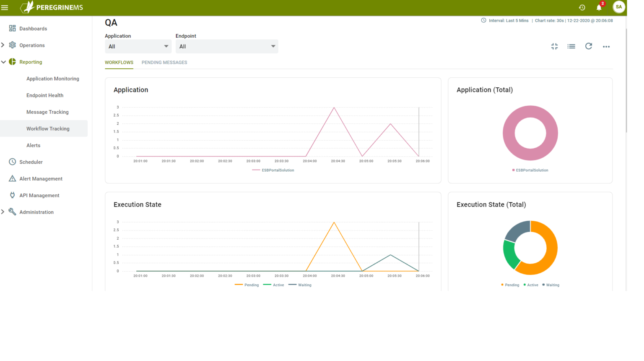The height and width of the screenshot is (361, 644).
Task: Click the PeregrineMS logo in the header
Action: (51, 7)
